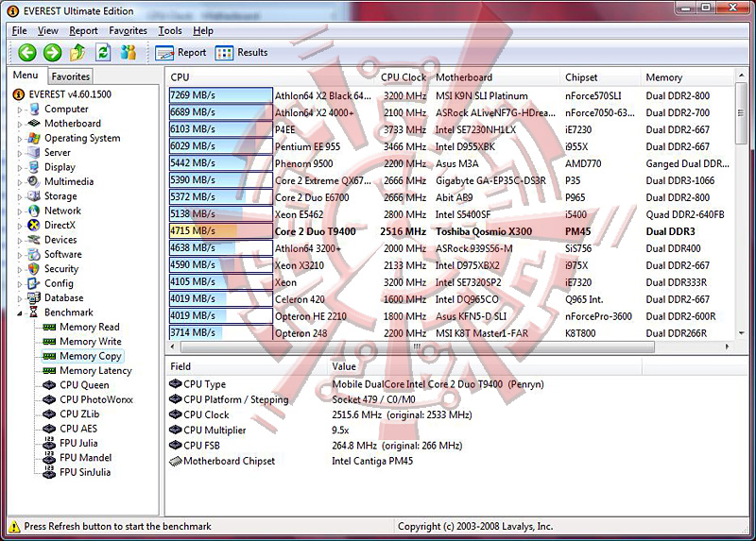Click the Storage icon in the tree
Screen dimensions: 756x541
click(34, 196)
